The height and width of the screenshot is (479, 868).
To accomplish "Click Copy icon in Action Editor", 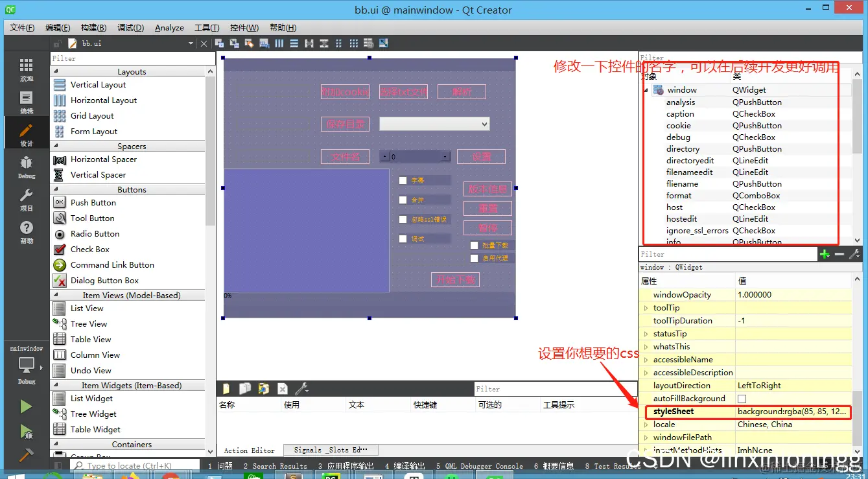I will tap(245, 389).
